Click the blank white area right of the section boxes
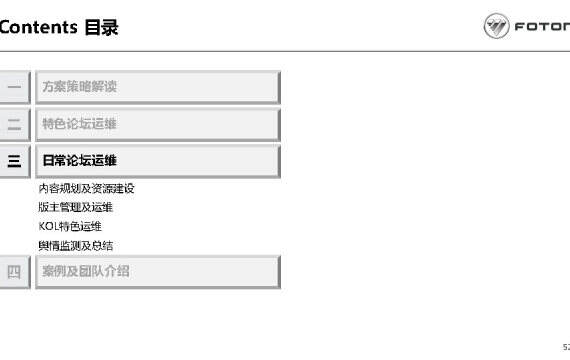Viewport: 570px width, 360px height. click(418, 182)
